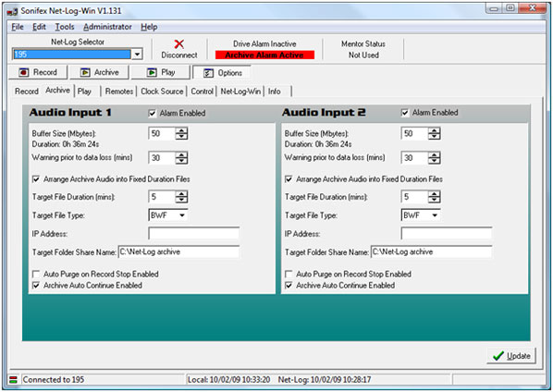Open the Help menu
This screenshot has width=553, height=392.
(x=149, y=27)
